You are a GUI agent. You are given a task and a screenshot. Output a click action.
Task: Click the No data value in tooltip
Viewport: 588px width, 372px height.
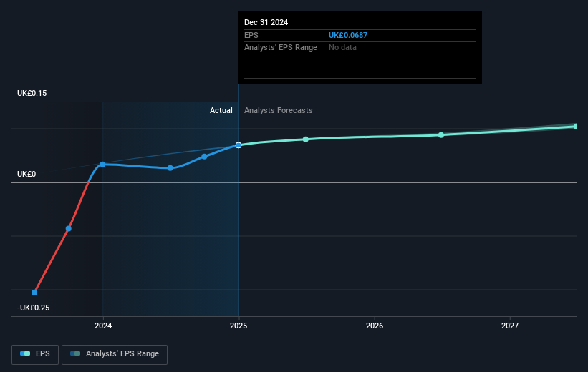(x=342, y=48)
